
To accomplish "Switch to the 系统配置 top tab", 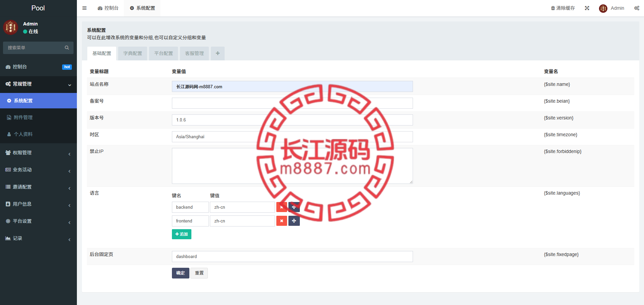I will pyautogui.click(x=142, y=8).
